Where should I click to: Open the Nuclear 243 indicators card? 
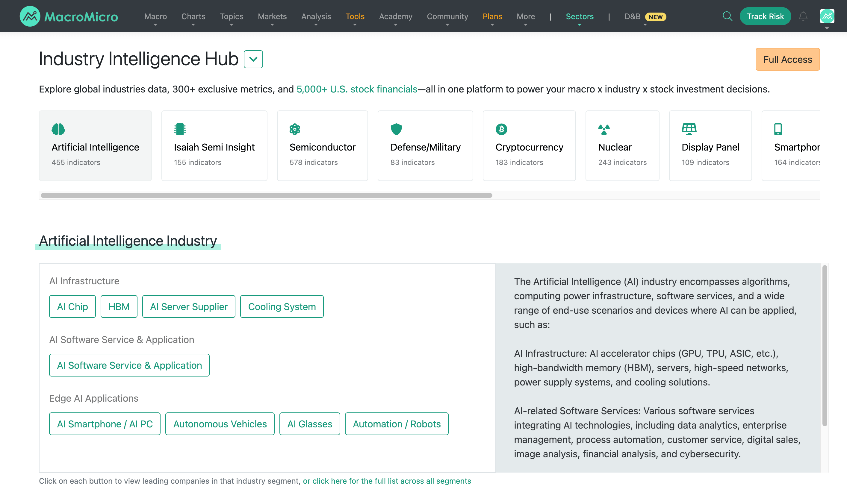pyautogui.click(x=622, y=146)
